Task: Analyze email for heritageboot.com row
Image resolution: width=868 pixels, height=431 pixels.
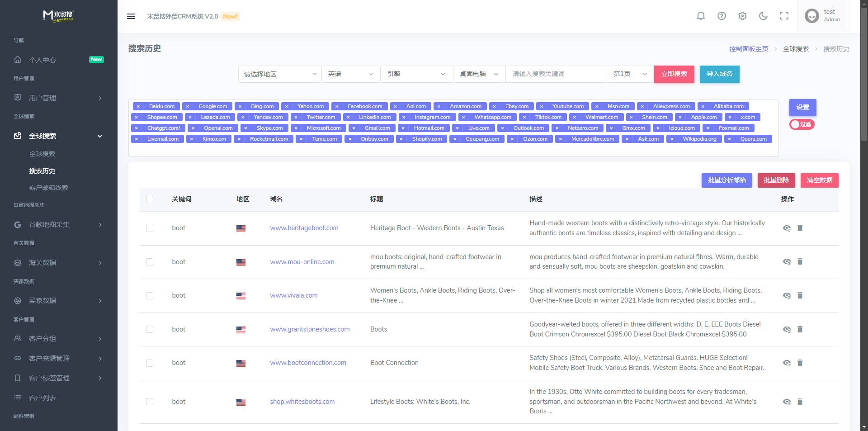Action: pos(787,228)
